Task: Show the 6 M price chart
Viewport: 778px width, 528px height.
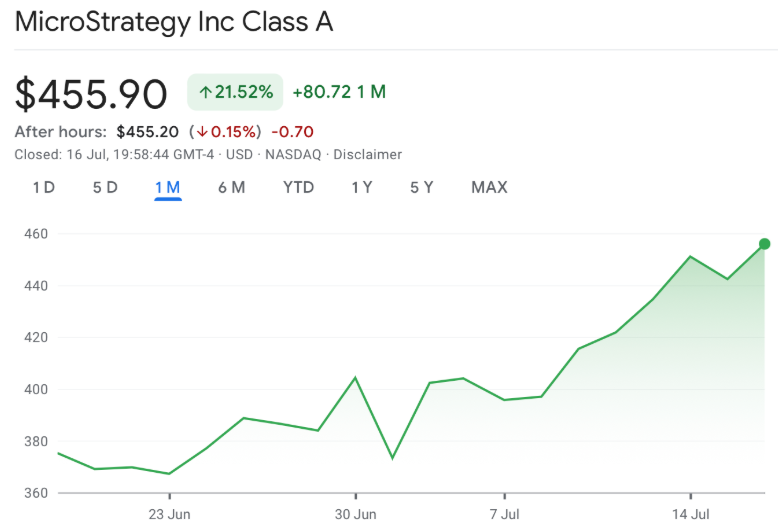Action: [x=231, y=187]
